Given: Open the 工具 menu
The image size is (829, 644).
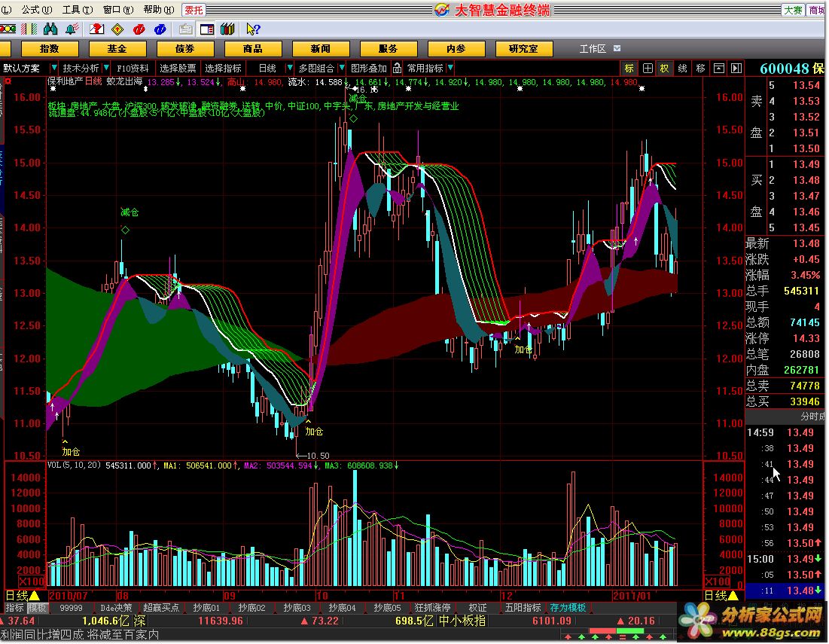Looking at the screenshot, I should click(x=78, y=10).
